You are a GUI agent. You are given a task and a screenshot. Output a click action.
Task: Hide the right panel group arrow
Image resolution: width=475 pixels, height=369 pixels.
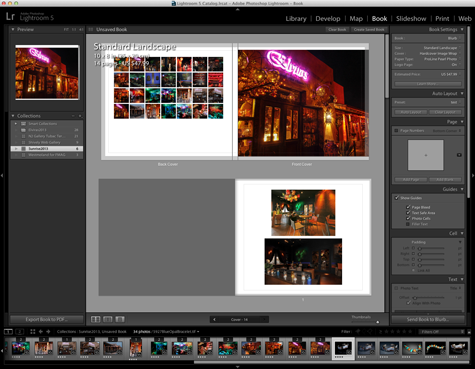(473, 175)
